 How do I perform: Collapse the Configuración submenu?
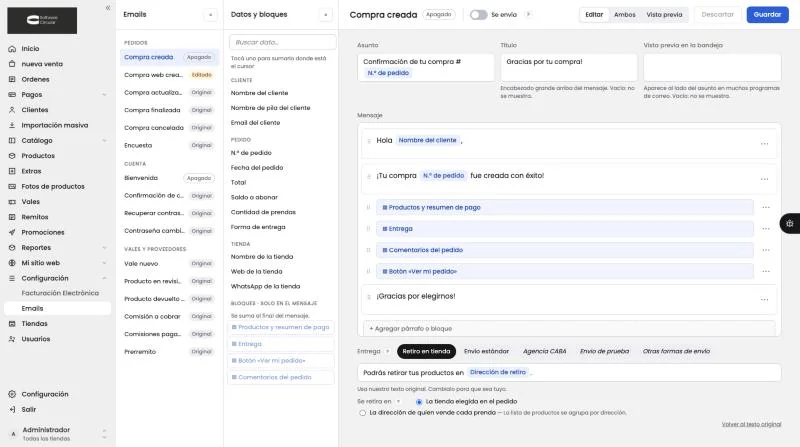pyautogui.click(x=104, y=278)
